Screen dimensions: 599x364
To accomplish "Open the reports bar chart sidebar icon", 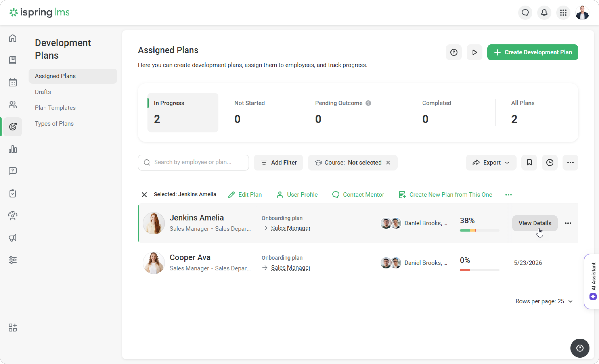I will tap(13, 149).
